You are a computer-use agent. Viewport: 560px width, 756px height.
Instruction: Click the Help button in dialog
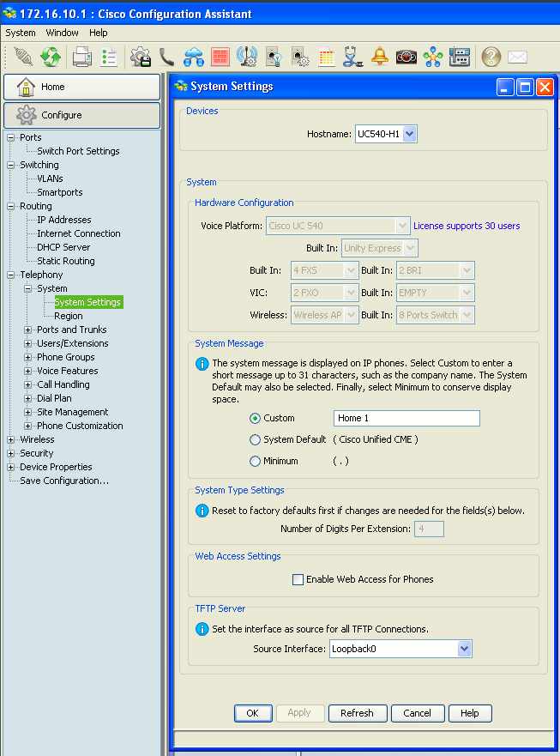tap(470, 714)
